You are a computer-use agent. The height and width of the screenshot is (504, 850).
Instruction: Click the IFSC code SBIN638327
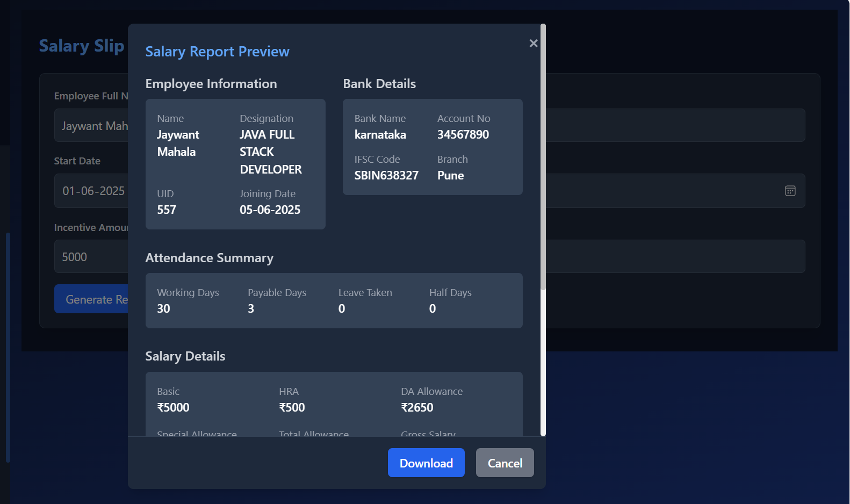pos(386,176)
